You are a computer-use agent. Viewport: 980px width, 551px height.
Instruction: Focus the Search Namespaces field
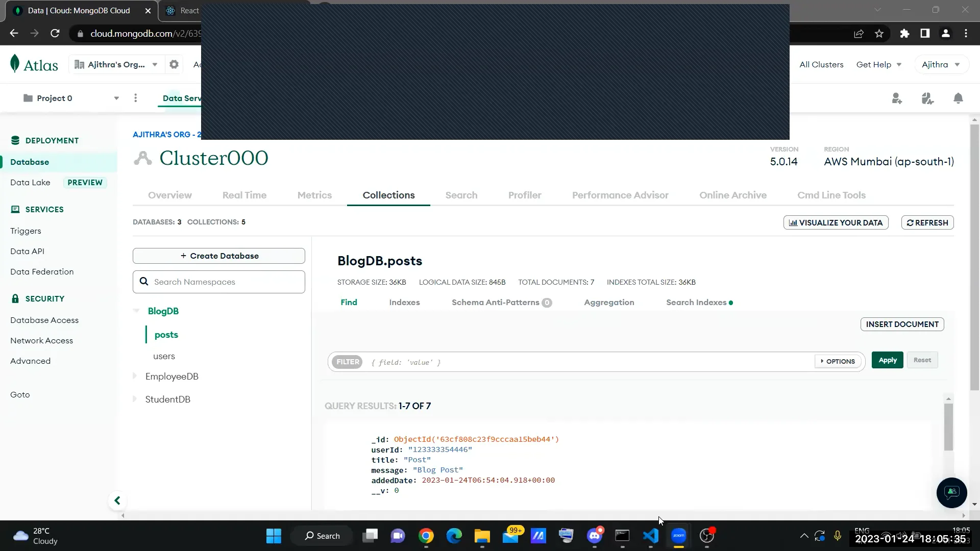tap(219, 282)
